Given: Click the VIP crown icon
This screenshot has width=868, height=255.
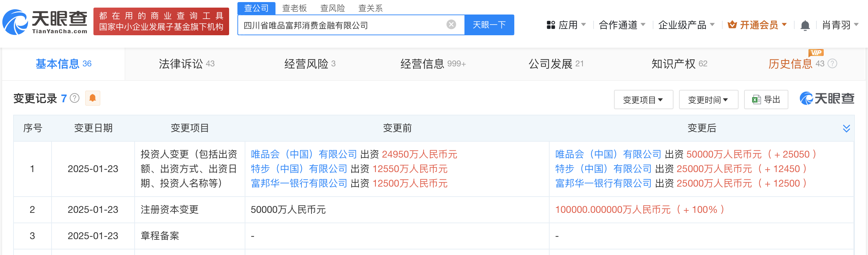Looking at the screenshot, I should tap(732, 25).
